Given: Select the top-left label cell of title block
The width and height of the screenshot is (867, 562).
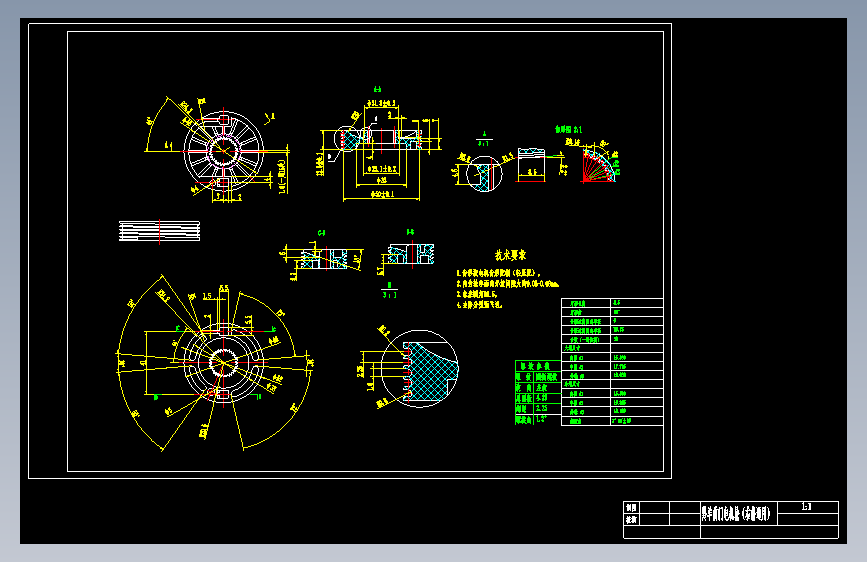Looking at the screenshot, I should pyautogui.click(x=631, y=507).
